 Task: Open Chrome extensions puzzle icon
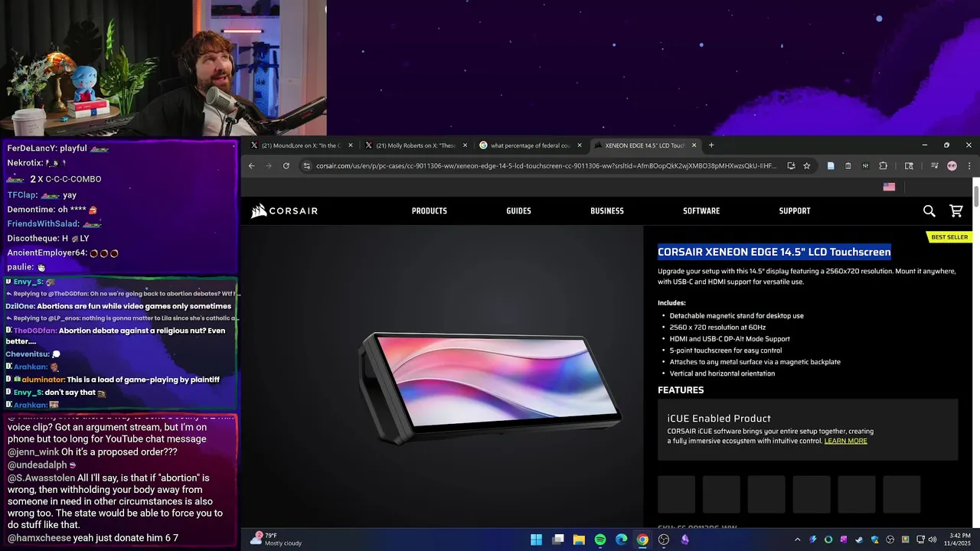coord(883,165)
